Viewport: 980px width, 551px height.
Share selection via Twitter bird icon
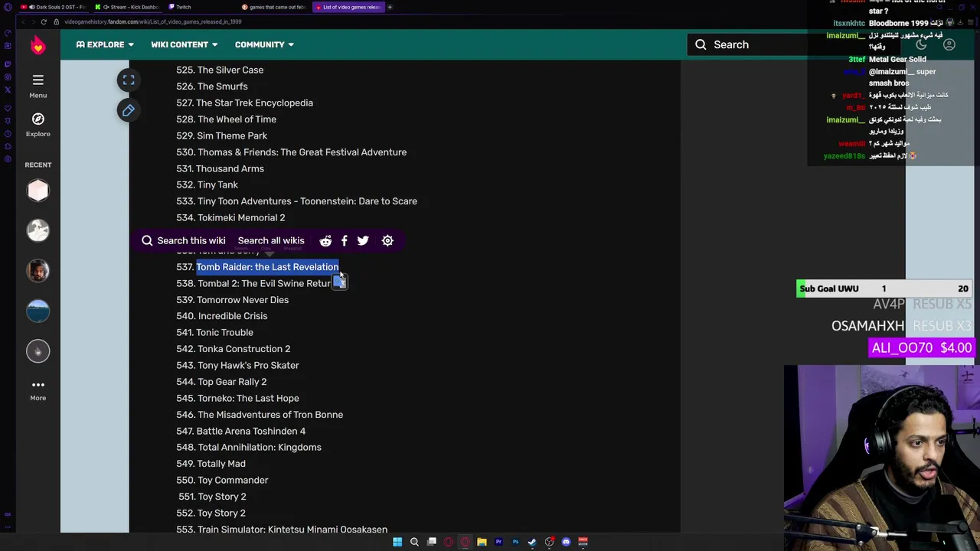(x=363, y=240)
